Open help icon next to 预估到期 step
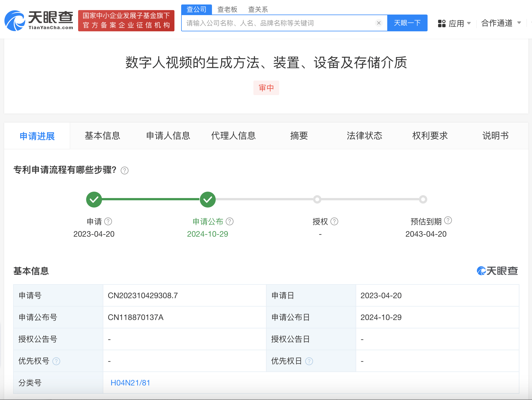This screenshot has width=532, height=400. 448,220
